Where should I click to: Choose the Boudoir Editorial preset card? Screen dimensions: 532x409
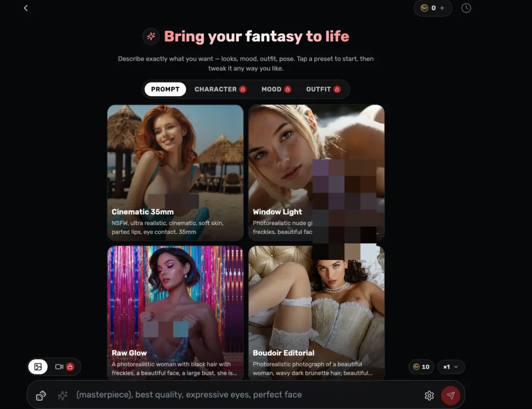coord(316,313)
